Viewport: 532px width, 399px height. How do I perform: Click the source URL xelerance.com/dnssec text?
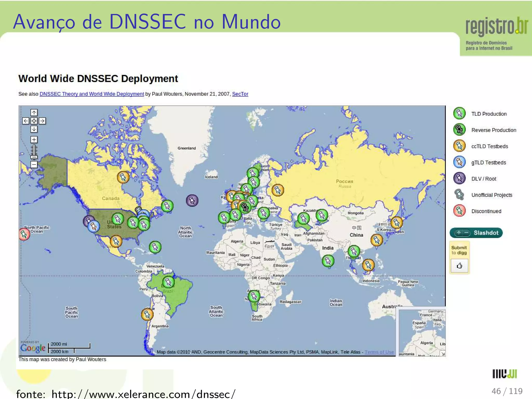[143, 394]
